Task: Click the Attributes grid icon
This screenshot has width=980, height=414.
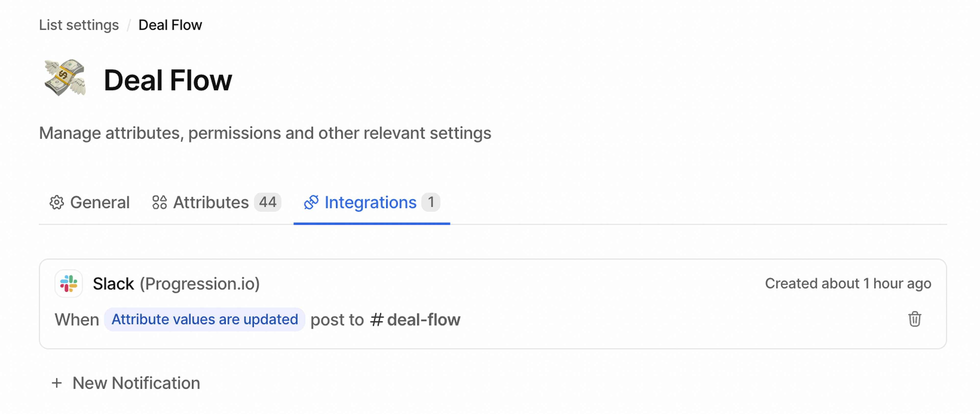Action: [160, 203]
